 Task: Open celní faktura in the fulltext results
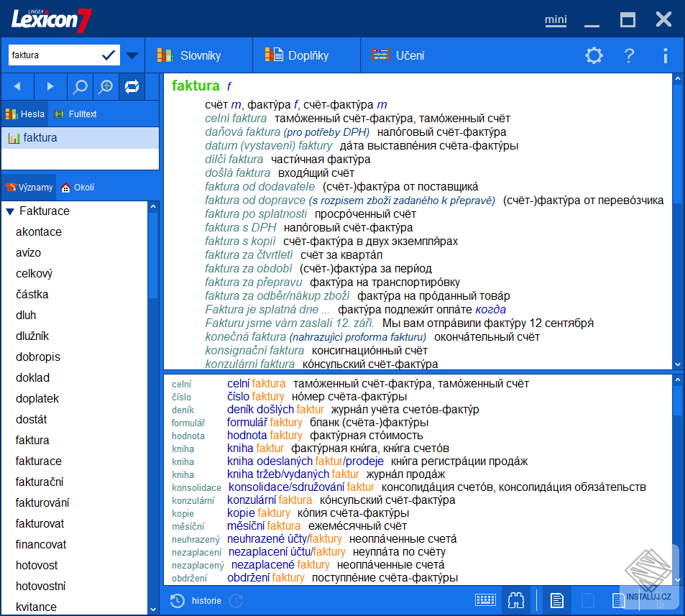(256, 384)
